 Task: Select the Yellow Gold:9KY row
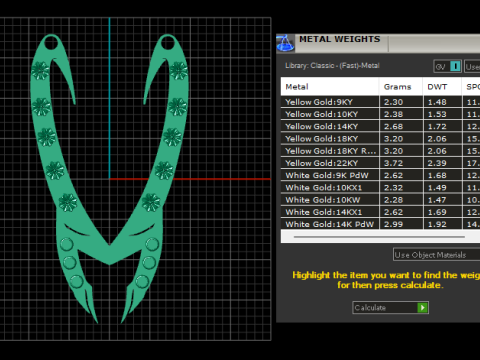point(380,102)
